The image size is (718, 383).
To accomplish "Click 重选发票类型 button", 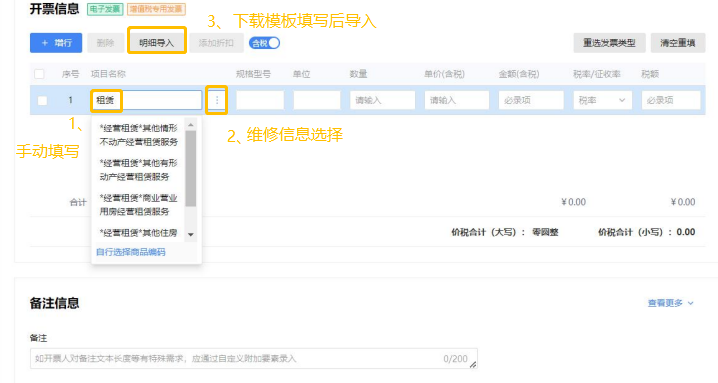I will 609,43.
